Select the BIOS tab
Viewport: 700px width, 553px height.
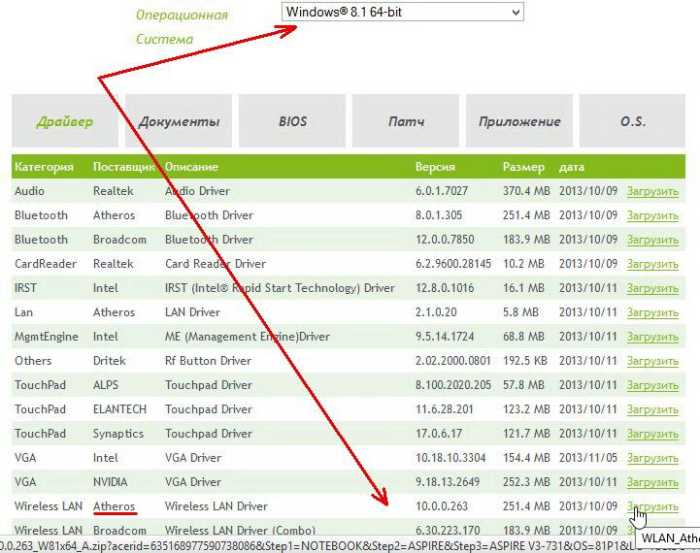pos(293,122)
